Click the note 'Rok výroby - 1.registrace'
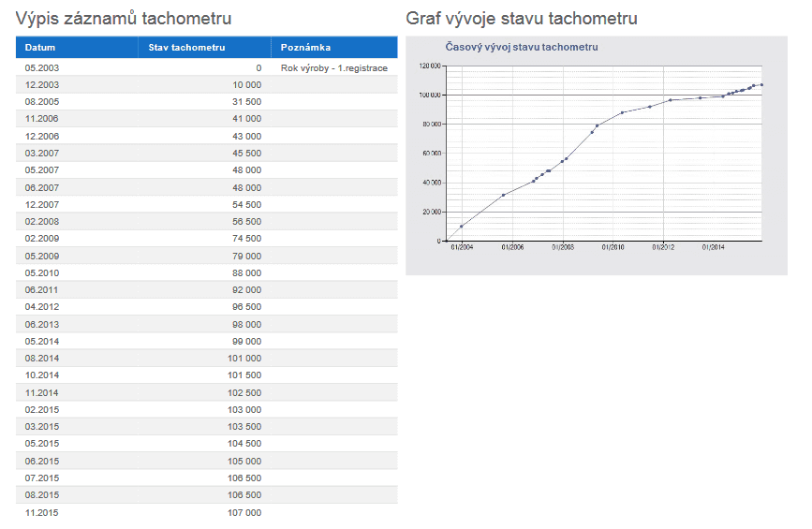This screenshot has width=812, height=529. tap(334, 67)
